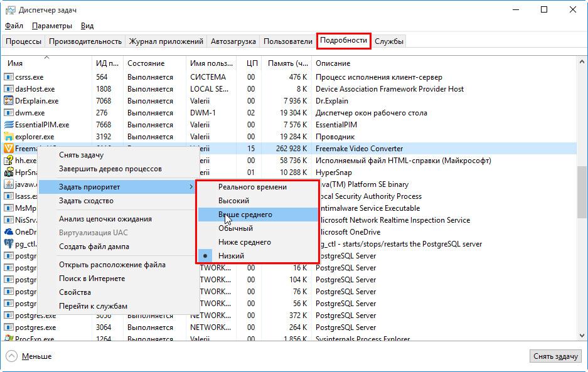Click the NisSrv process icon
Viewport: 588px width, 372px height.
(x=9, y=220)
